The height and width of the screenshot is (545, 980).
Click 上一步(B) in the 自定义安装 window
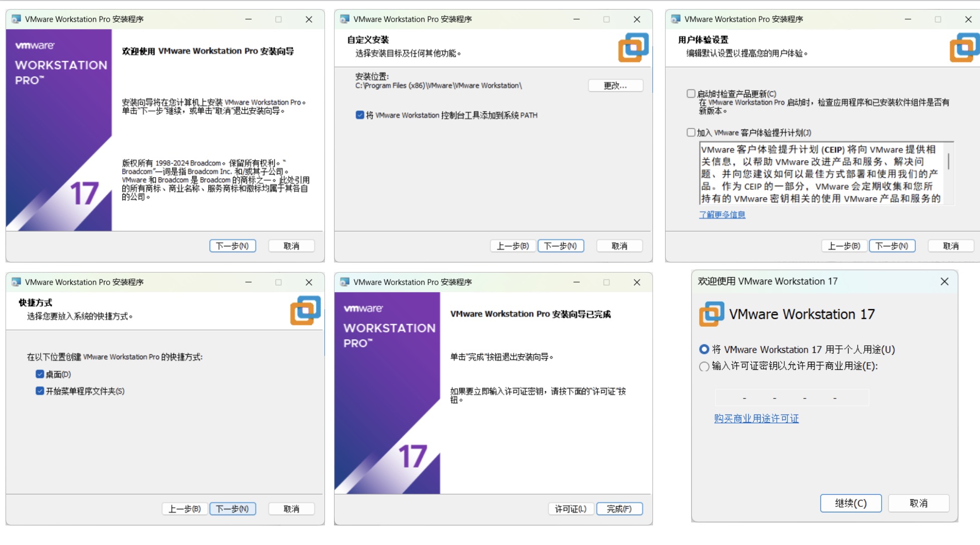tap(513, 246)
